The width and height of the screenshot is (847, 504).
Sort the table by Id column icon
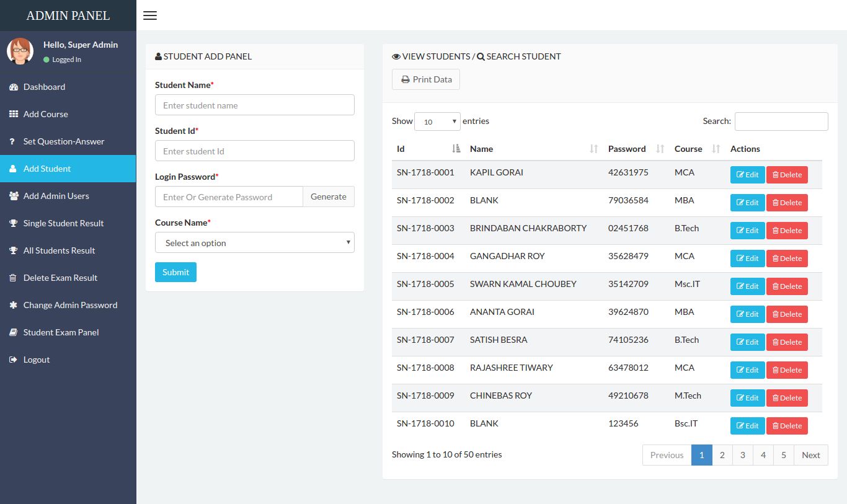pos(456,149)
